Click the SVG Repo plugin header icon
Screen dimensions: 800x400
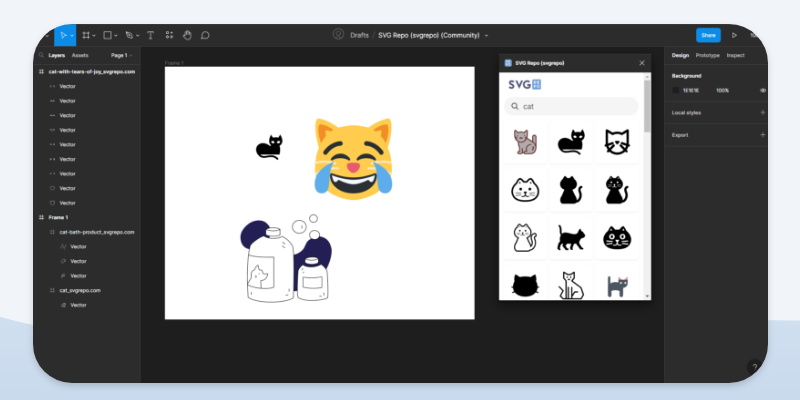[508, 63]
